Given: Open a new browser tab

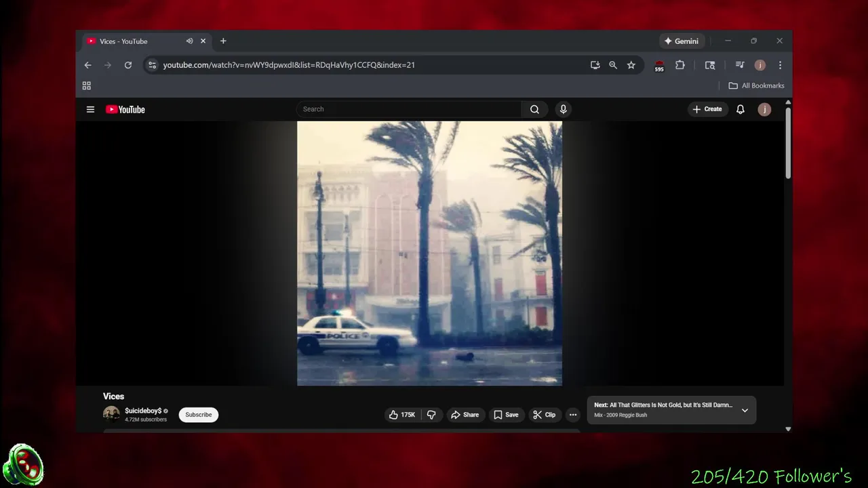Looking at the screenshot, I should click(223, 41).
